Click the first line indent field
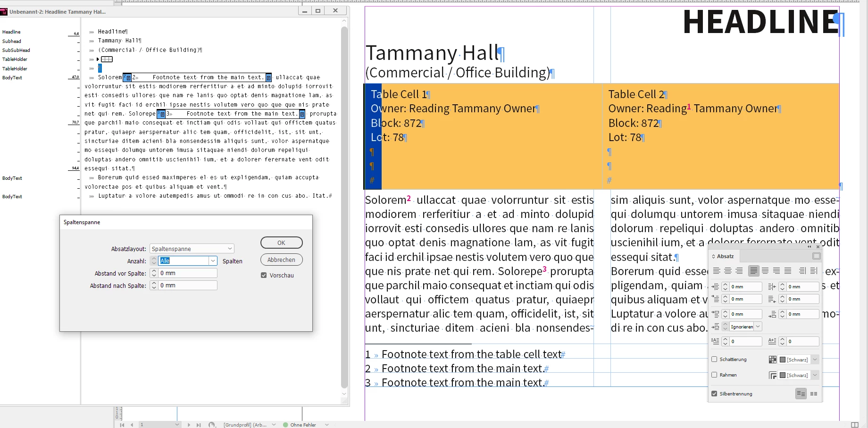The width and height of the screenshot is (868, 428). (745, 299)
